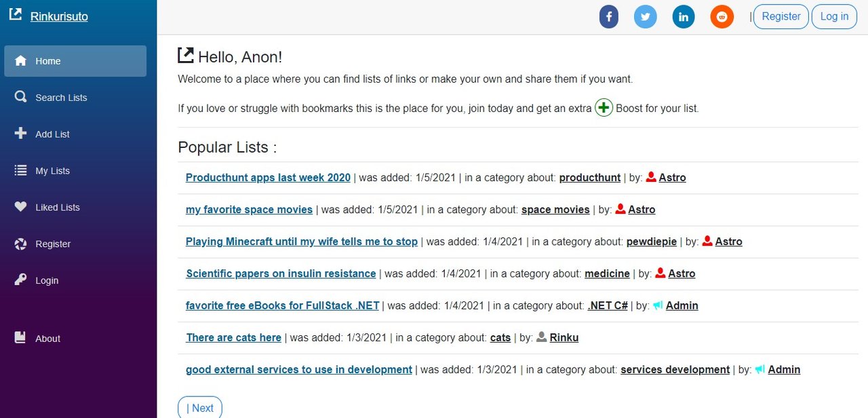
Task: Share via the LinkedIn icon
Action: coord(684,17)
